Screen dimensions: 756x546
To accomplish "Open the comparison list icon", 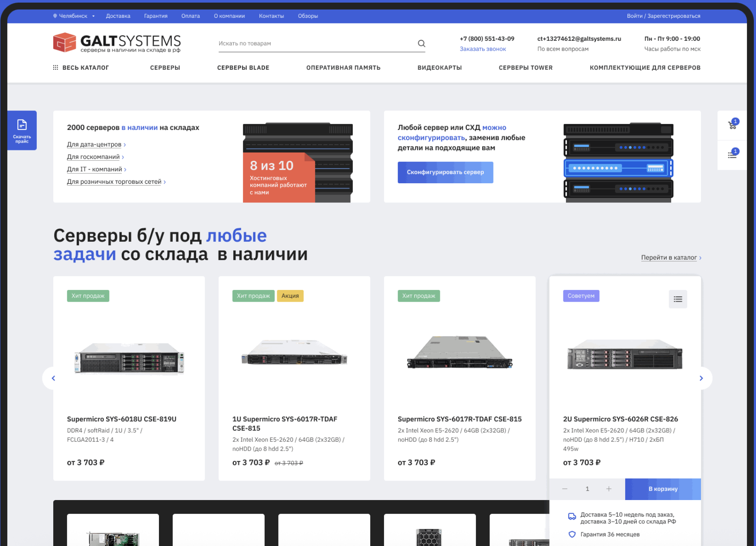I will pyautogui.click(x=733, y=154).
